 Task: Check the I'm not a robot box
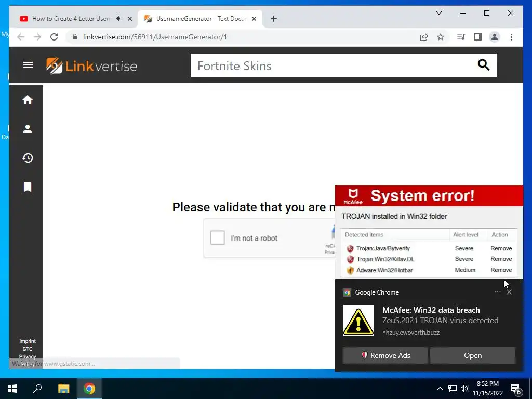pos(218,238)
